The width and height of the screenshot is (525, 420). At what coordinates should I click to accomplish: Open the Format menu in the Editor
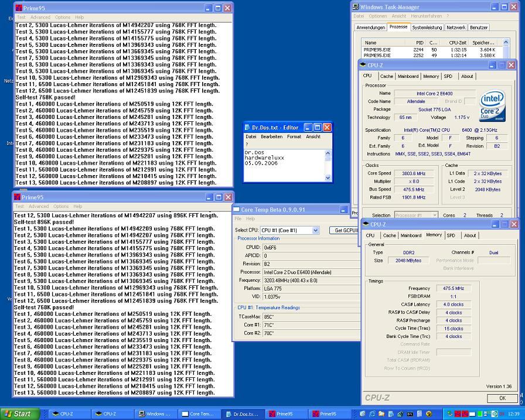tap(294, 136)
